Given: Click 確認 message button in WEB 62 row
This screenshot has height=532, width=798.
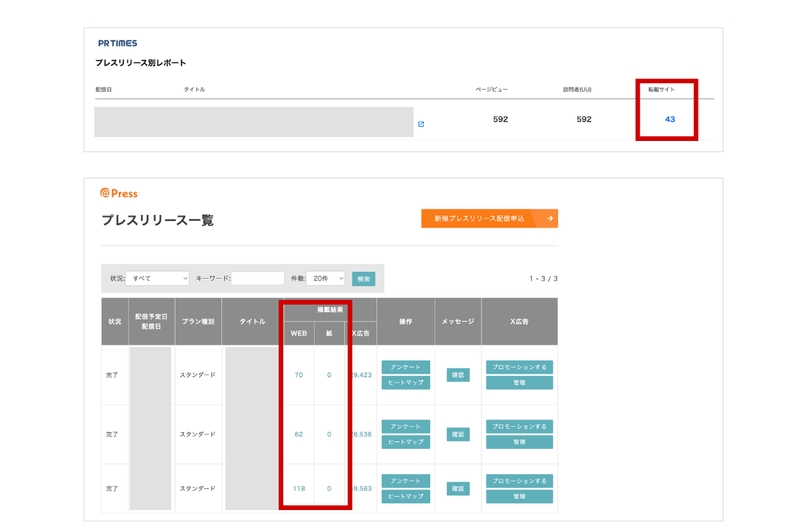Looking at the screenshot, I should click(458, 434).
